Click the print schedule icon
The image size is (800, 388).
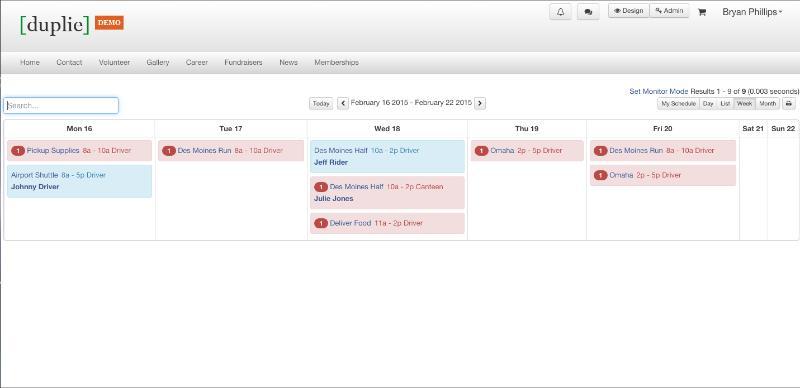(789, 104)
